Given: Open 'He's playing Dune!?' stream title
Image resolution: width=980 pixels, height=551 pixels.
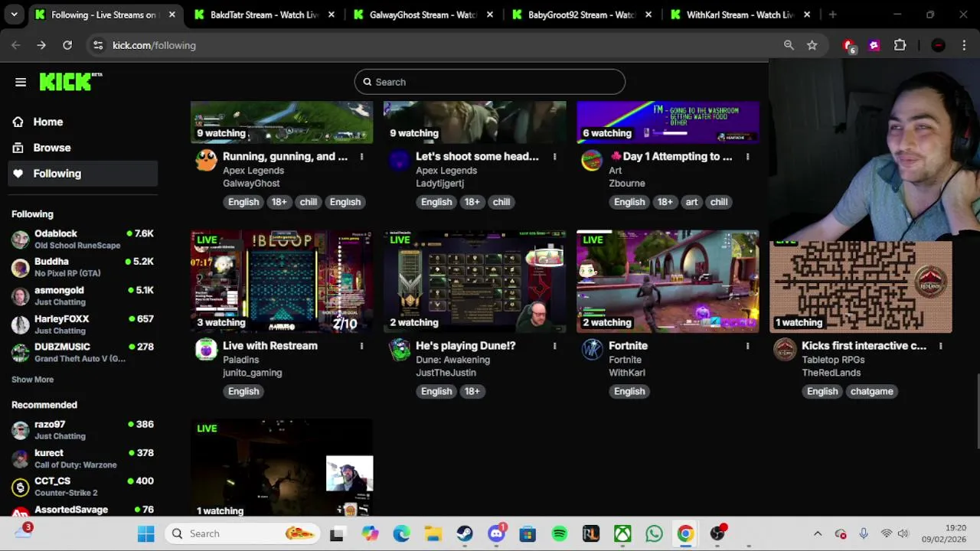Looking at the screenshot, I should [465, 346].
